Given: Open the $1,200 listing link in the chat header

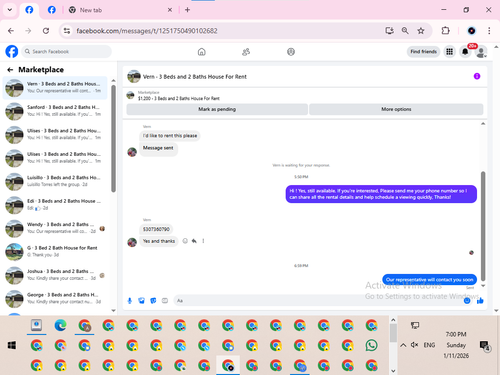Looking at the screenshot, I should point(179,98).
